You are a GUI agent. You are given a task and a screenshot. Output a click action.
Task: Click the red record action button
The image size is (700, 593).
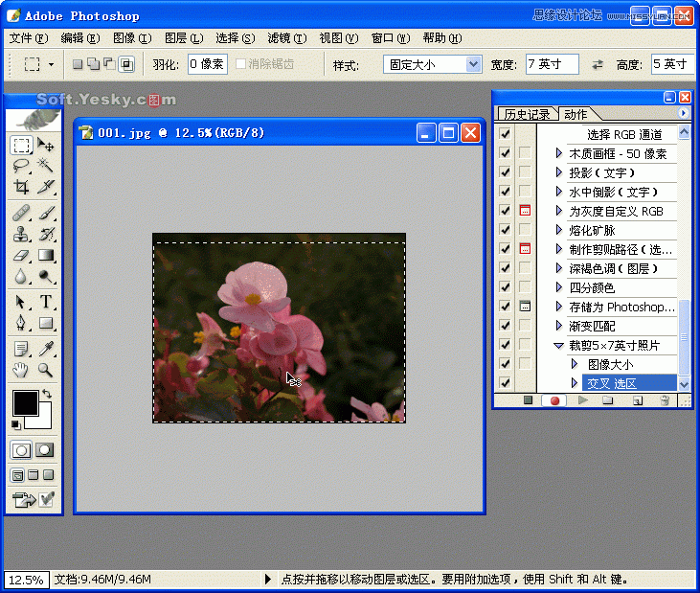[554, 400]
